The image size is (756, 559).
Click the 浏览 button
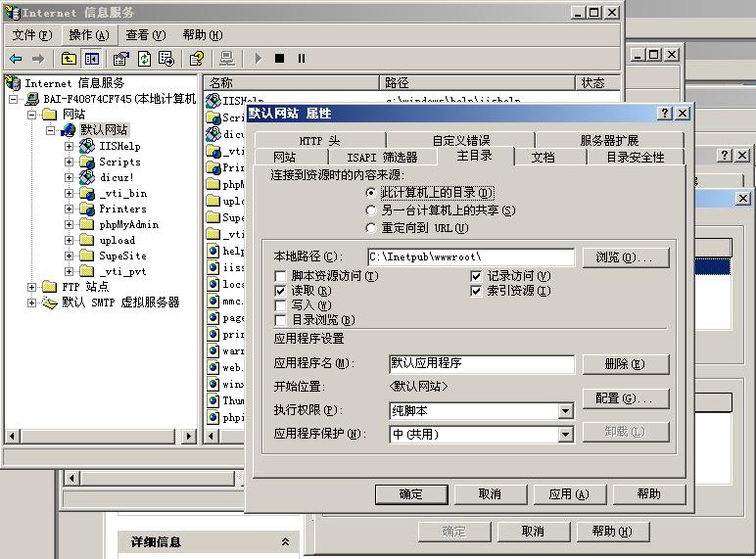(626, 257)
